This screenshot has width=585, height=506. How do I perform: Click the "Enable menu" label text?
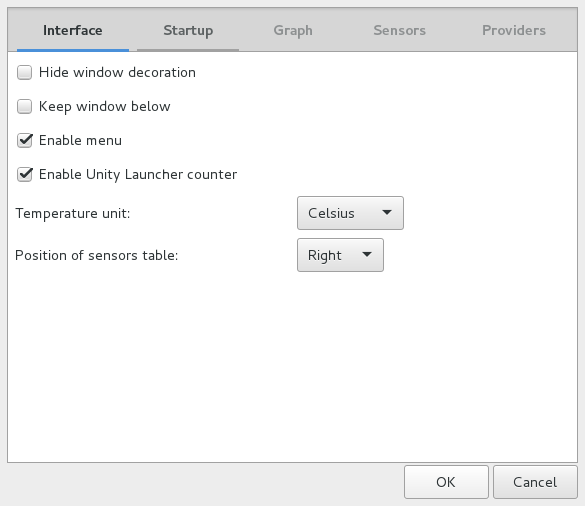pyautogui.click(x=80, y=141)
